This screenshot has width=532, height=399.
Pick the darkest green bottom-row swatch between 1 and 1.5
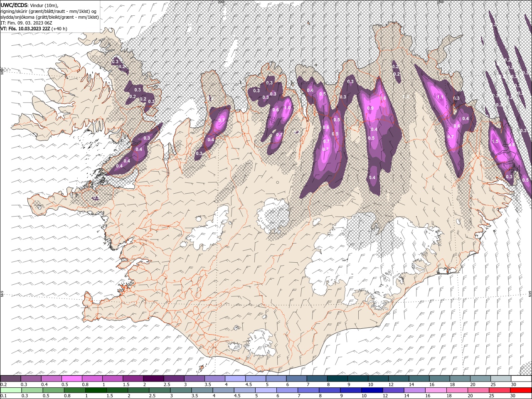tap(96, 390)
